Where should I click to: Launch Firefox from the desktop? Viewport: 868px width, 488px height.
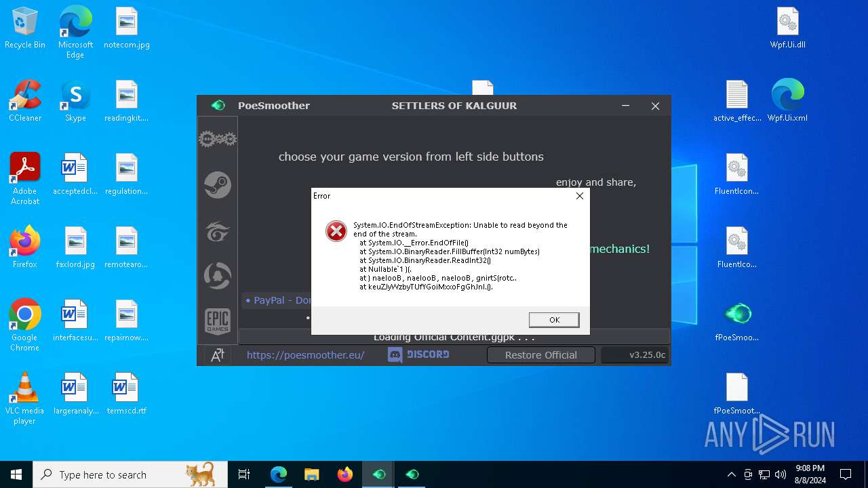click(x=25, y=248)
